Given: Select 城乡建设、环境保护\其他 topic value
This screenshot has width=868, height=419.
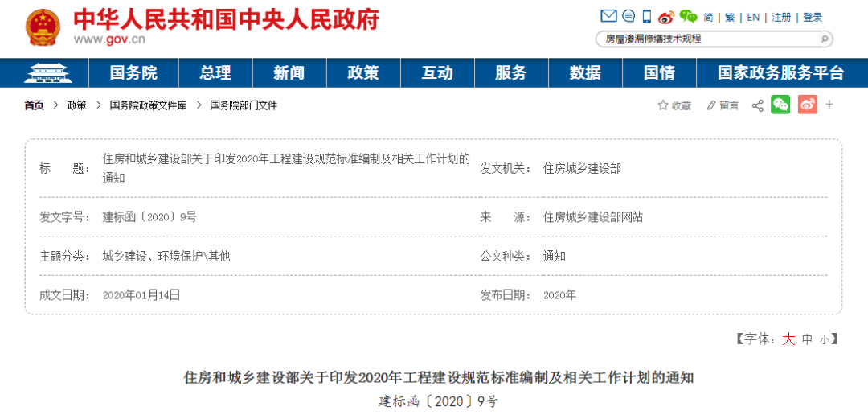Looking at the screenshot, I should point(166,256).
